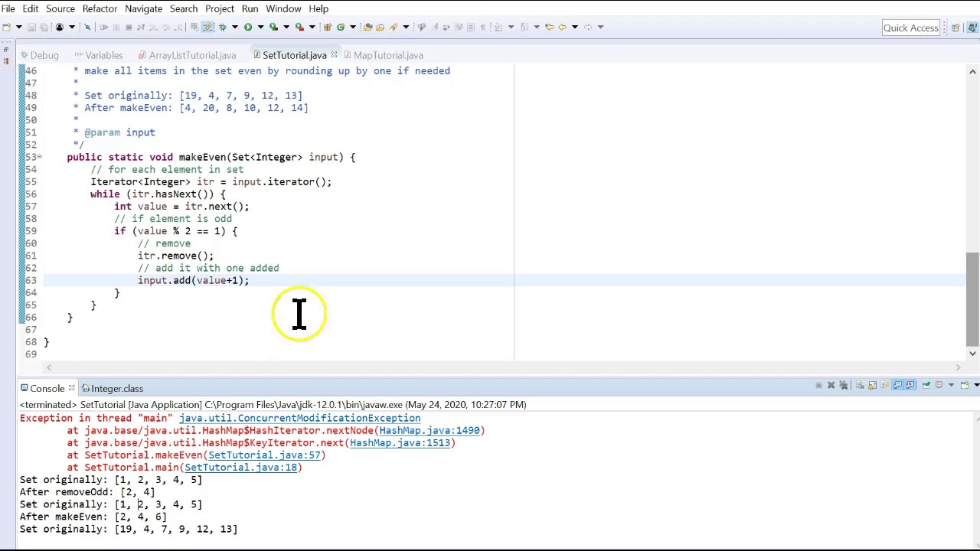Click the Open Task icon
Viewport: 980px width, 551px height.
pos(381,27)
